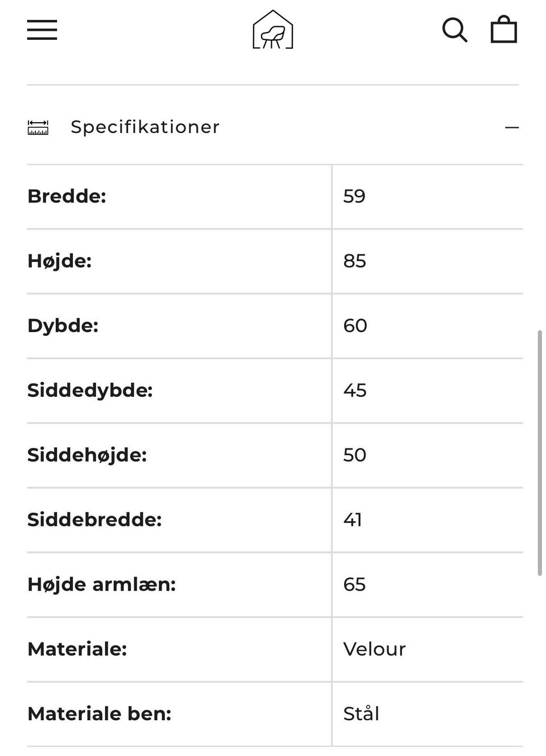Click the Specifikationer section heading
Screen dimensions: 546x756
(x=145, y=127)
